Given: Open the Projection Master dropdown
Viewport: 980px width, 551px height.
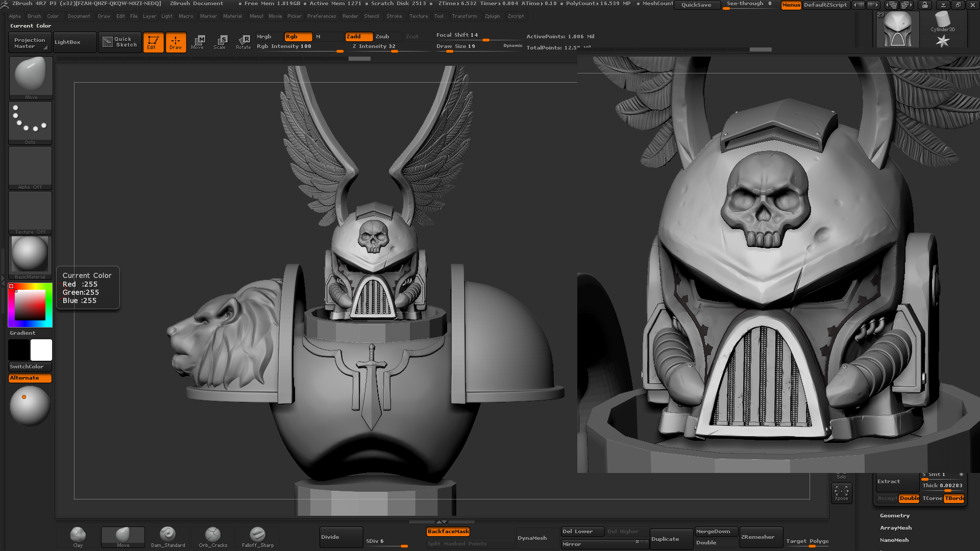Looking at the screenshot, I should point(30,43).
